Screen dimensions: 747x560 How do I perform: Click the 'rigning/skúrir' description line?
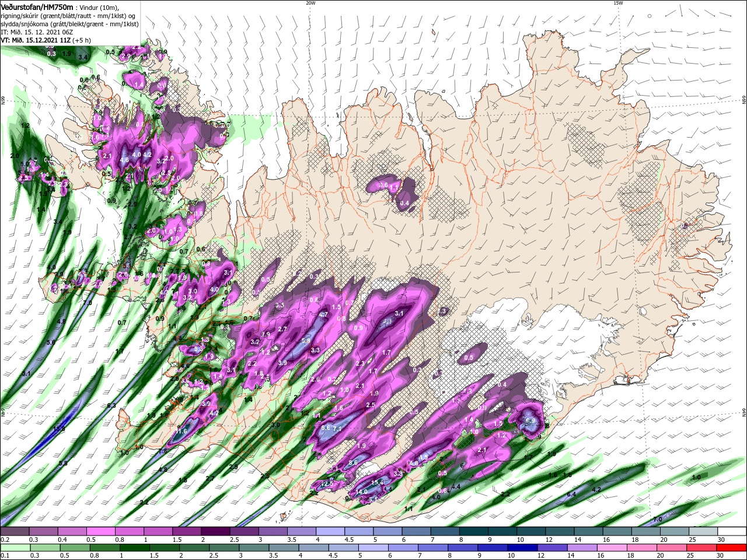coord(68,16)
